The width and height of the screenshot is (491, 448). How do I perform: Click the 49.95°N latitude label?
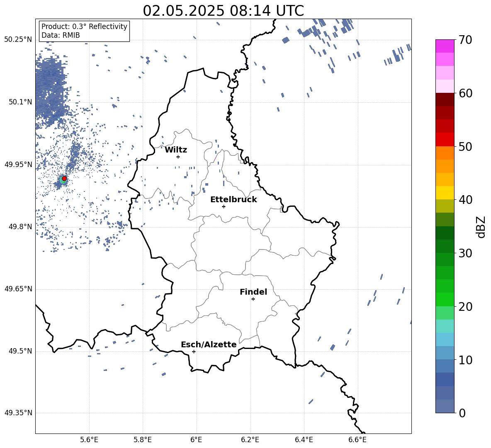coord(18,164)
